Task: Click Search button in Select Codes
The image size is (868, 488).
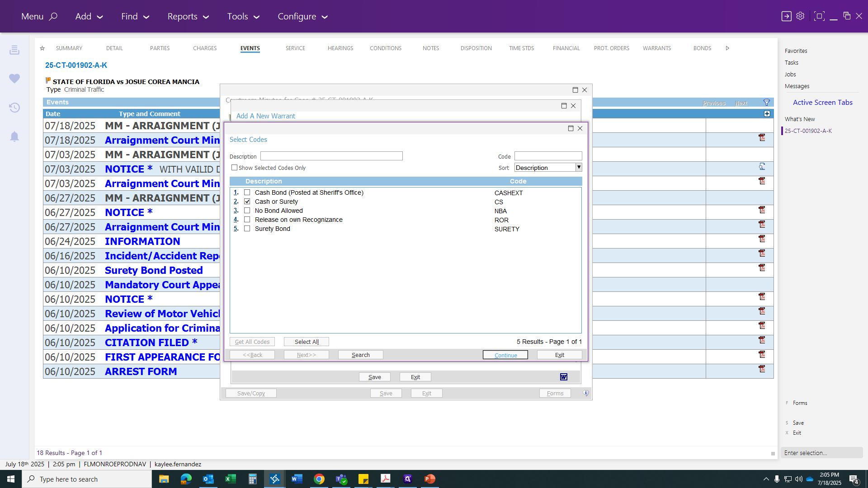Action: [x=361, y=355]
